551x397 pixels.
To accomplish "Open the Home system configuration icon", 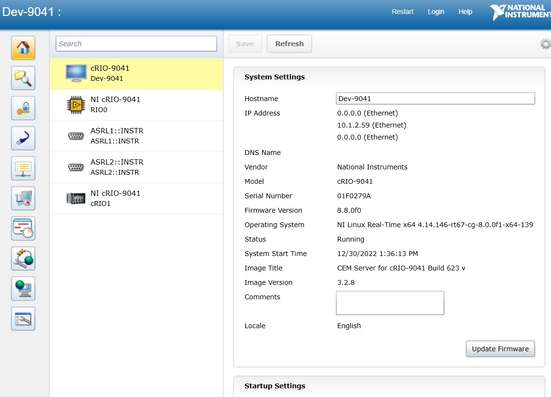I will point(23,48).
